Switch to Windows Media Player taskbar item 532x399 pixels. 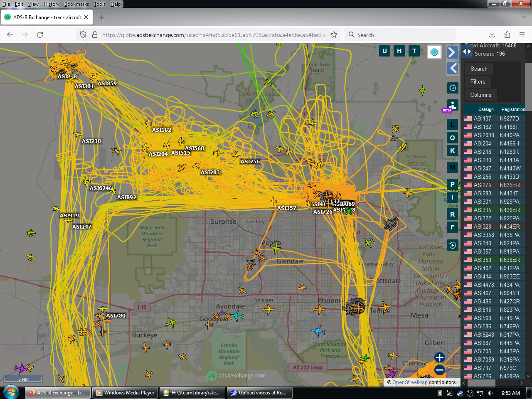(x=126, y=393)
